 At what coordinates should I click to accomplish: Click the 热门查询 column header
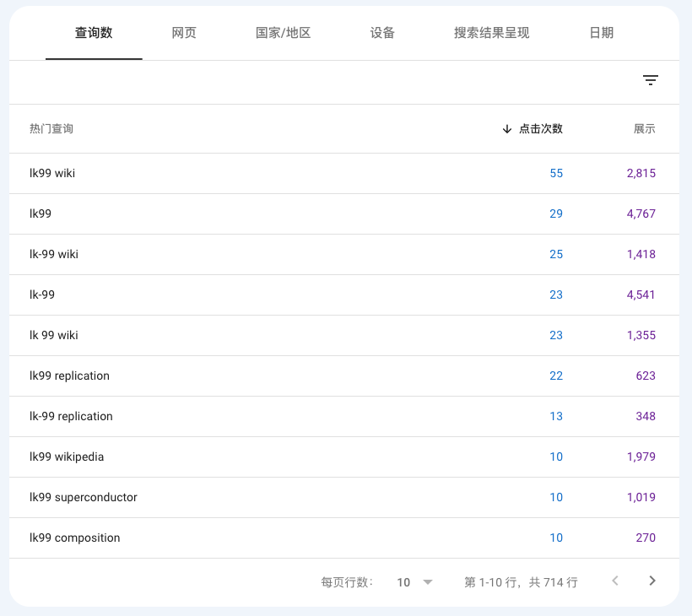[x=53, y=129]
